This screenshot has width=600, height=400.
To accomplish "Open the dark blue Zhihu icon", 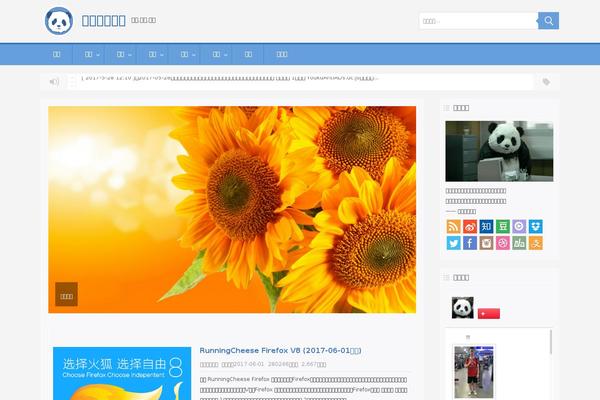I will point(486,226).
